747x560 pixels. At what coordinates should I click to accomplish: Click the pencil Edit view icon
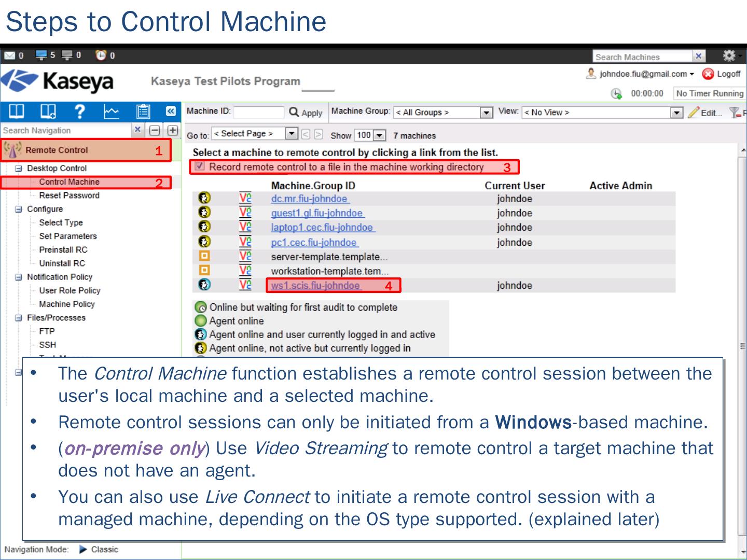point(693,113)
